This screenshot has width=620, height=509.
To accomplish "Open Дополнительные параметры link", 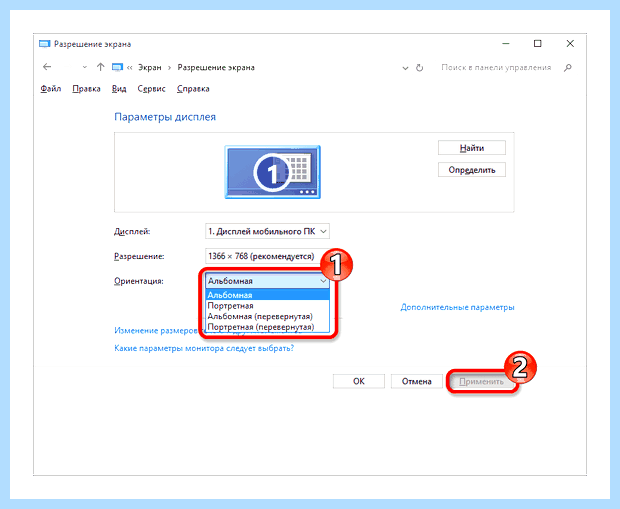I will [x=457, y=307].
